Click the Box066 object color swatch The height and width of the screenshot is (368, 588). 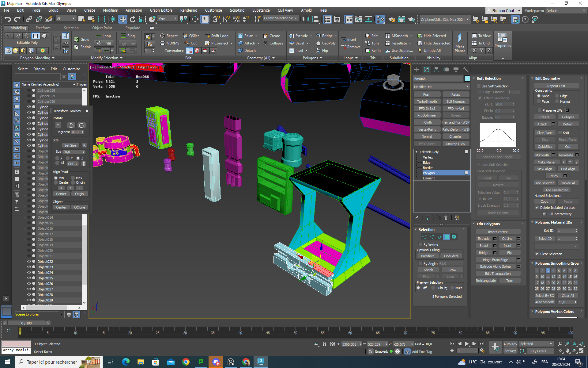tap(467, 79)
